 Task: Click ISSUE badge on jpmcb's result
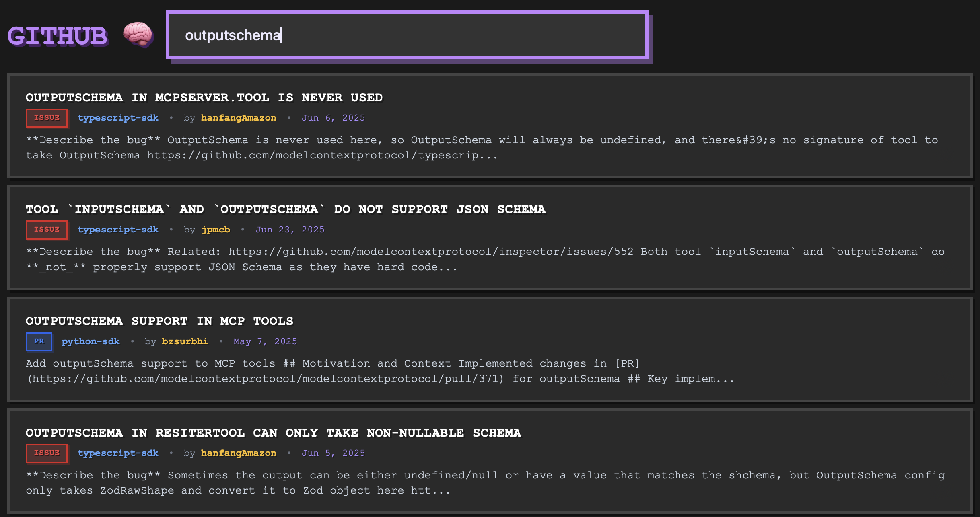pos(47,230)
